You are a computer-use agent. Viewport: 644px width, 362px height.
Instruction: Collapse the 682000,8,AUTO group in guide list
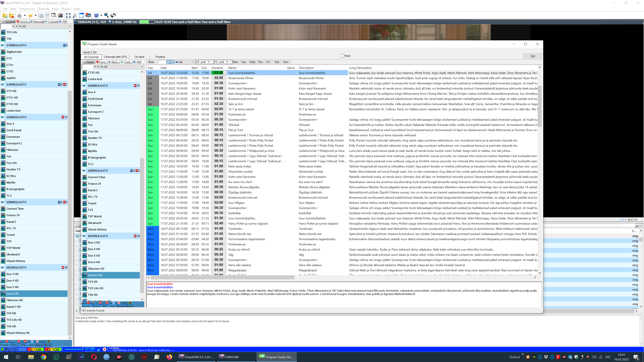coord(84,236)
